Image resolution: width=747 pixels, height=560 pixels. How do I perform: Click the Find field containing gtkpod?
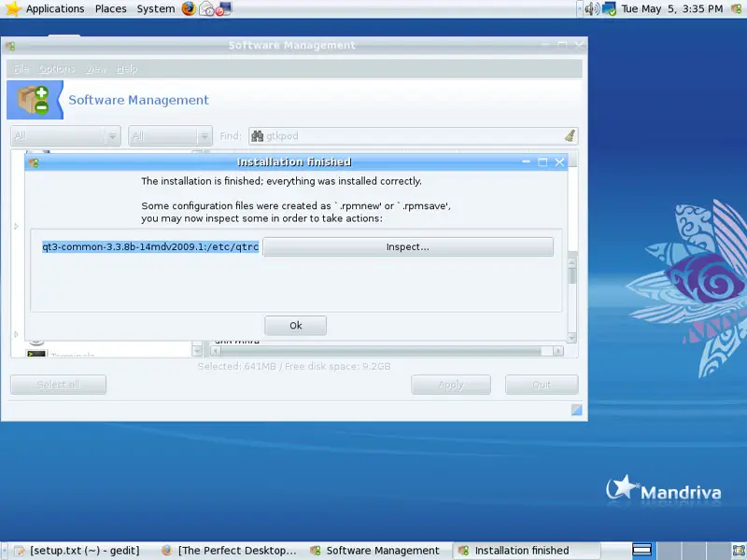point(414,136)
